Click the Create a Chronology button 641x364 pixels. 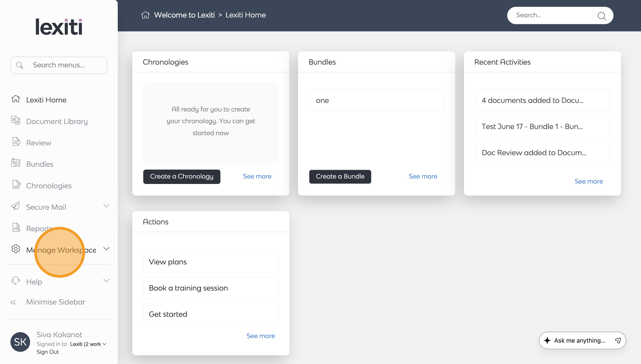181,177
